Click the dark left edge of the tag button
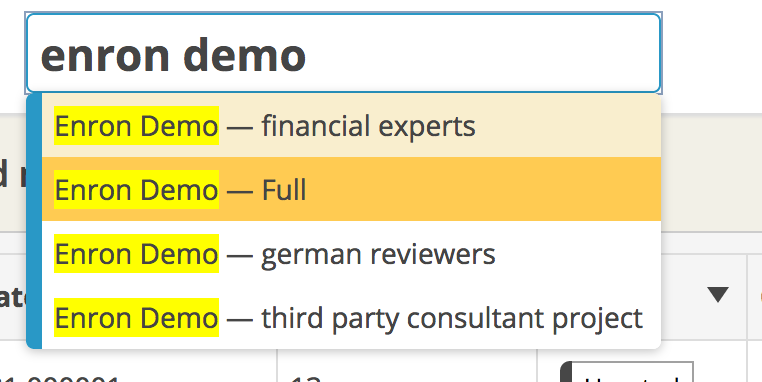The height and width of the screenshot is (382, 762). click(566, 372)
